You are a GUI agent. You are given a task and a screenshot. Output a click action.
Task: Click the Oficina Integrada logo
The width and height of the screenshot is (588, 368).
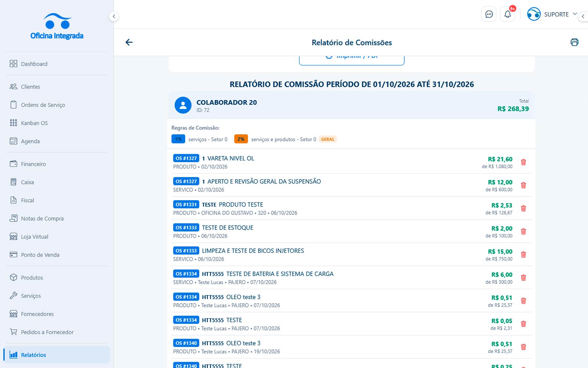coord(57,26)
